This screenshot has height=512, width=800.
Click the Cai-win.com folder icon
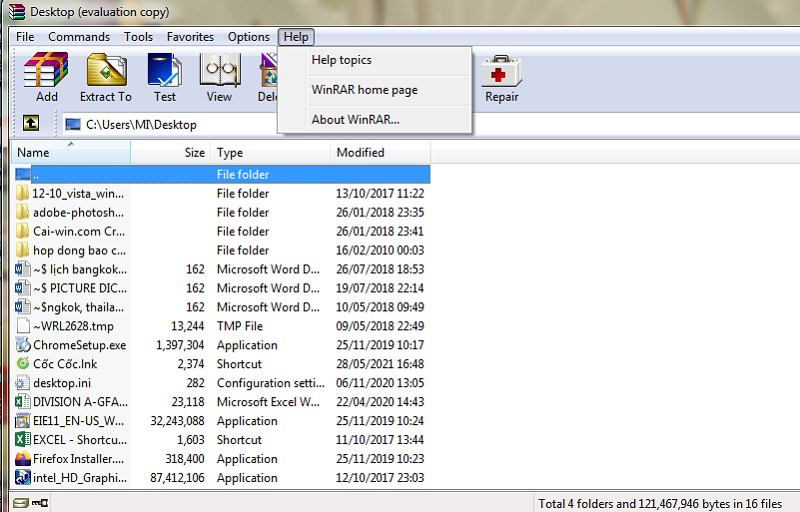coord(22,231)
